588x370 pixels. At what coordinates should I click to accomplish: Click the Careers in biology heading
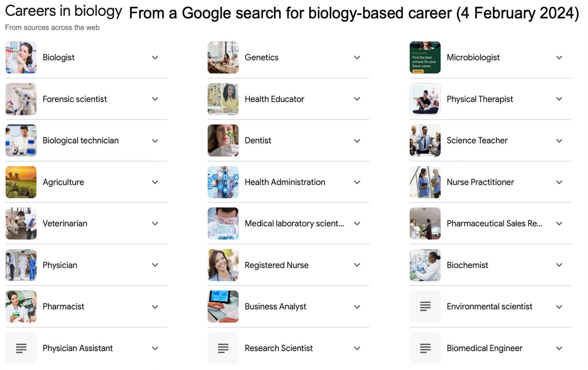click(x=63, y=11)
